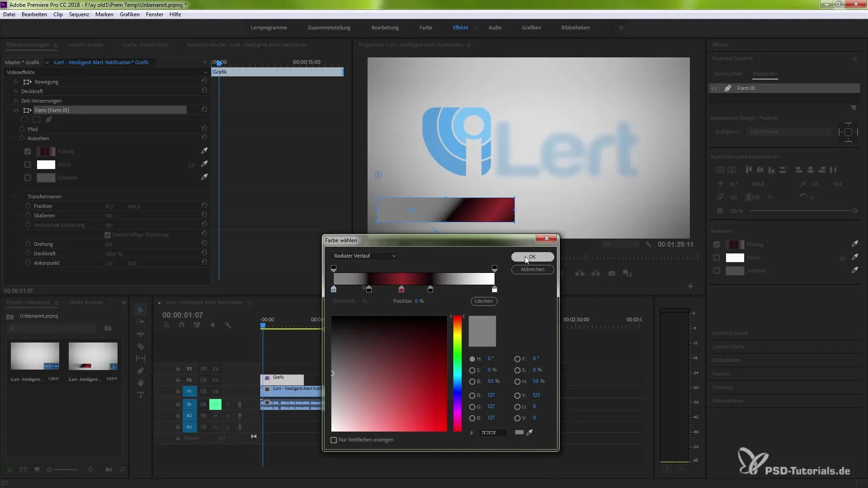868x488 pixels.
Task: Collapse the Transformieren section
Action: pyautogui.click(x=13, y=197)
